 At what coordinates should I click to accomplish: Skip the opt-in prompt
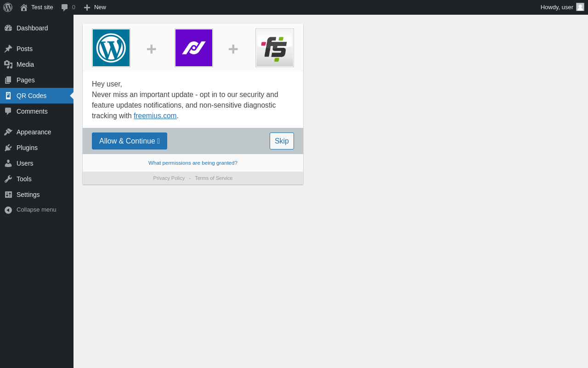pos(282,141)
